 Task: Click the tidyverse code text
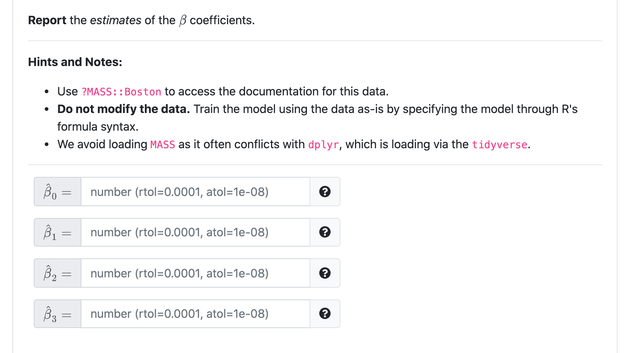point(500,145)
